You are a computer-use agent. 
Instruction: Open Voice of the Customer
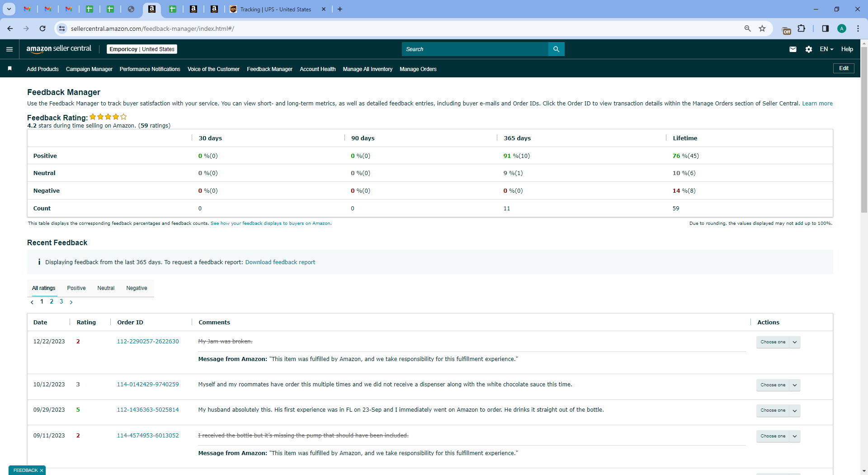coord(213,69)
